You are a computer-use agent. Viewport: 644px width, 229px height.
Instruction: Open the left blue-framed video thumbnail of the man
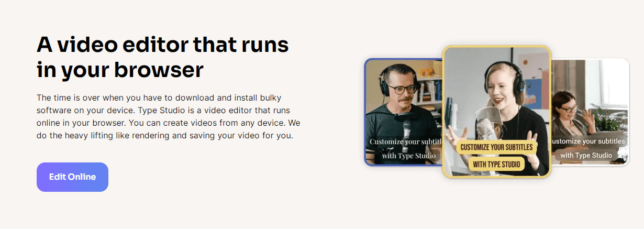point(403,112)
